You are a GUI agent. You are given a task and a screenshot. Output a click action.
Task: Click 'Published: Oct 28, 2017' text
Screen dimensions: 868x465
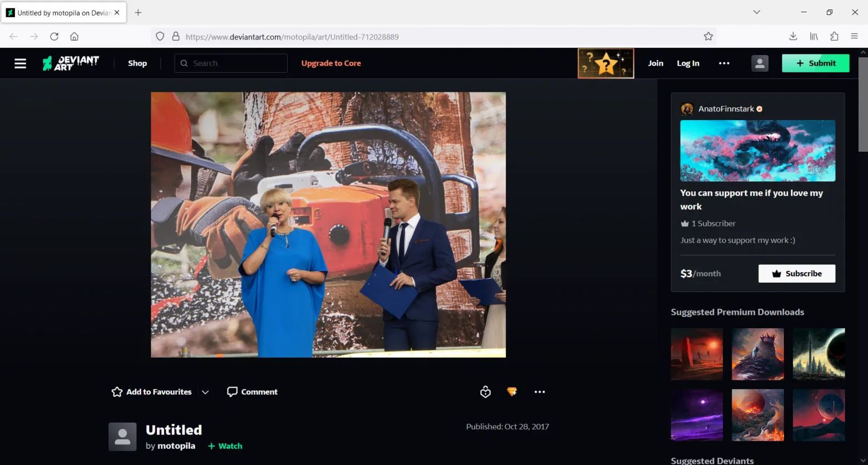(507, 427)
